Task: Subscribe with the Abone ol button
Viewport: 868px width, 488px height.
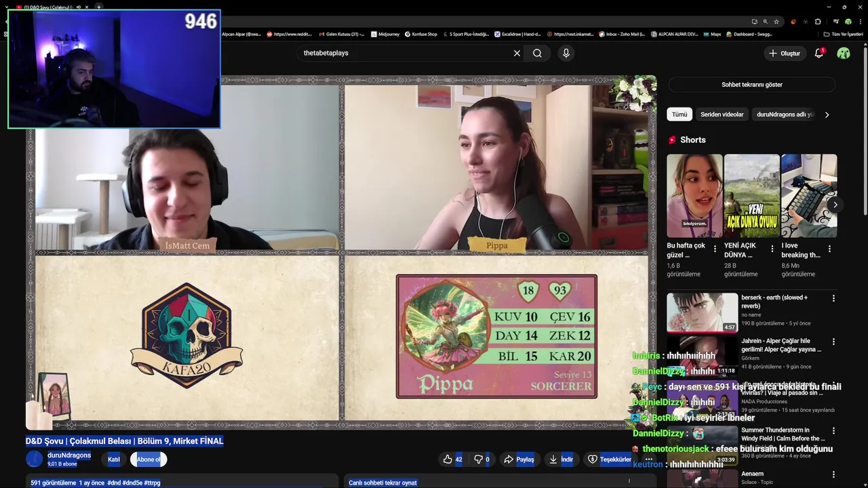Action: tap(149, 460)
